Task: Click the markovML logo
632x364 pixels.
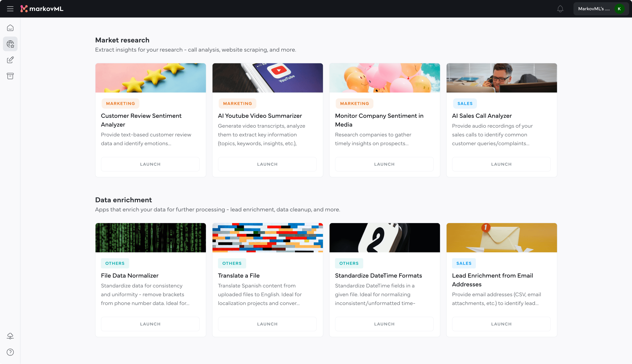Action: point(42,9)
